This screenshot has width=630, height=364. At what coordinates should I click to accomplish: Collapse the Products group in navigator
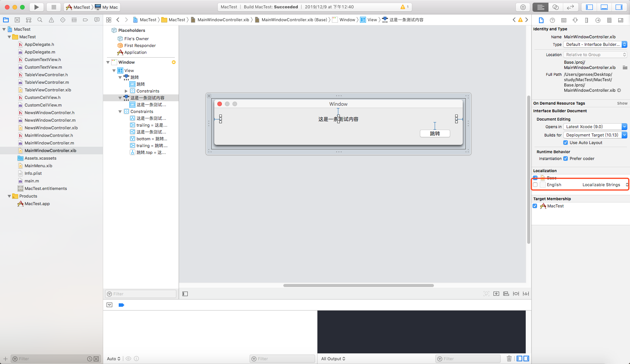(x=9, y=196)
